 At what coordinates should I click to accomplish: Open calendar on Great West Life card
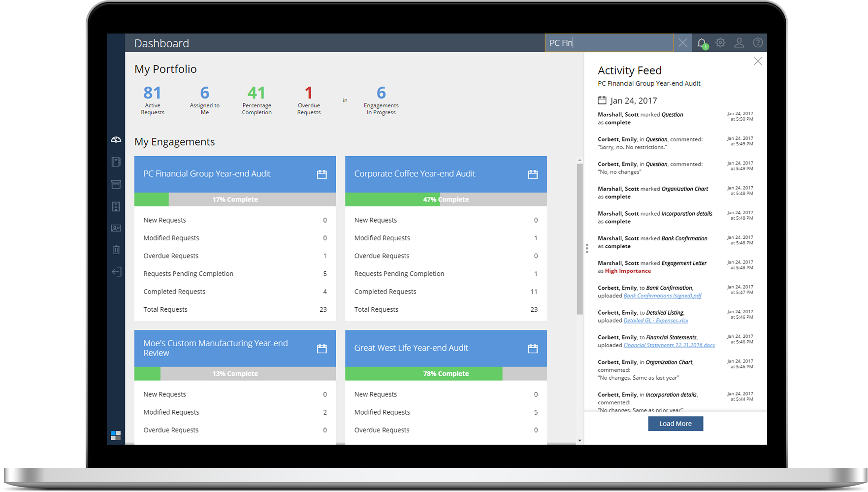coord(532,349)
